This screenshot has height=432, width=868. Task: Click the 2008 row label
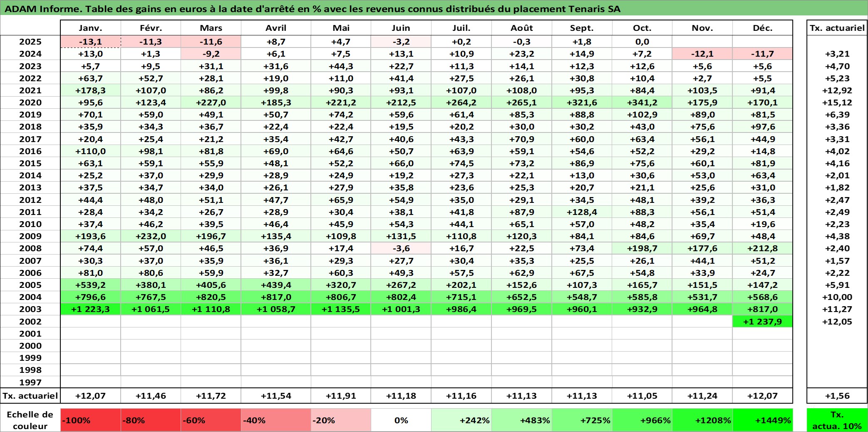click(x=30, y=248)
